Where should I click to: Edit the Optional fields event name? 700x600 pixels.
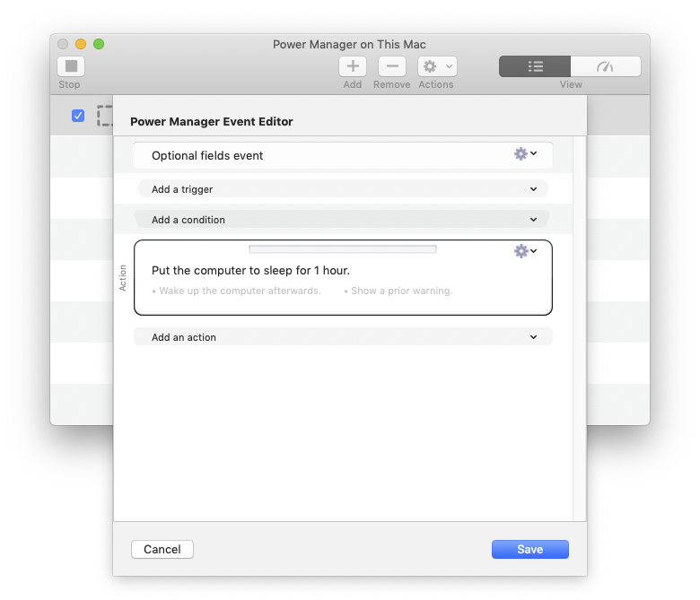pos(207,156)
